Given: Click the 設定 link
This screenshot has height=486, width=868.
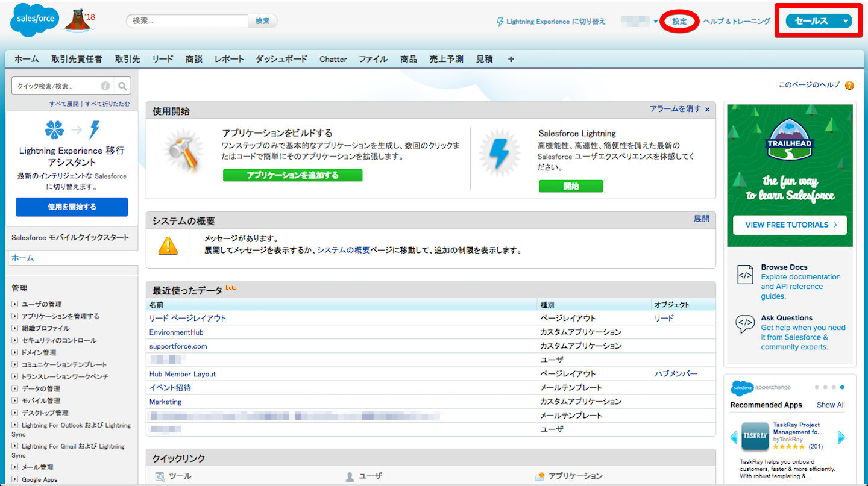Looking at the screenshot, I should pos(679,22).
